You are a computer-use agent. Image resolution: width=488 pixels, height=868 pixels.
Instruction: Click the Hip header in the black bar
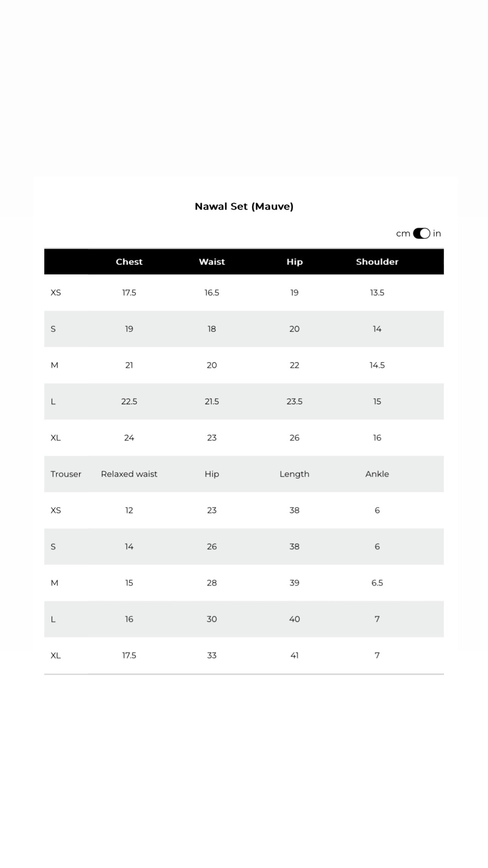(294, 262)
